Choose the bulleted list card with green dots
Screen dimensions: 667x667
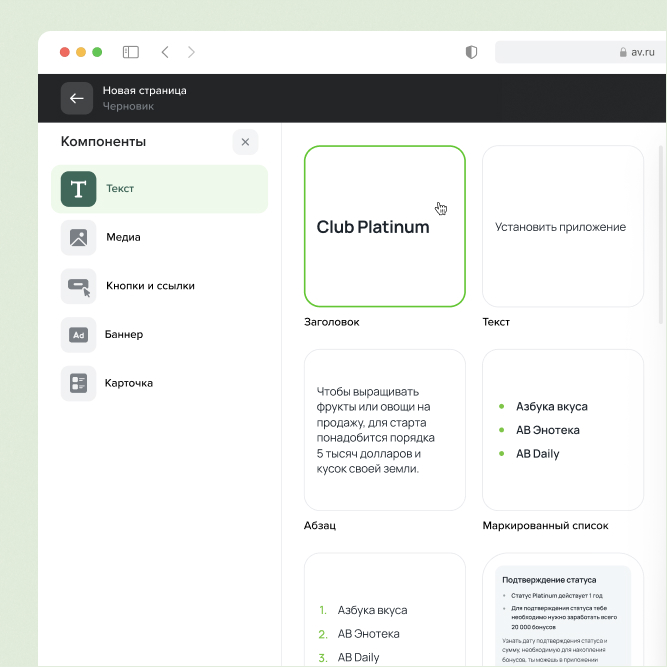[562, 430]
